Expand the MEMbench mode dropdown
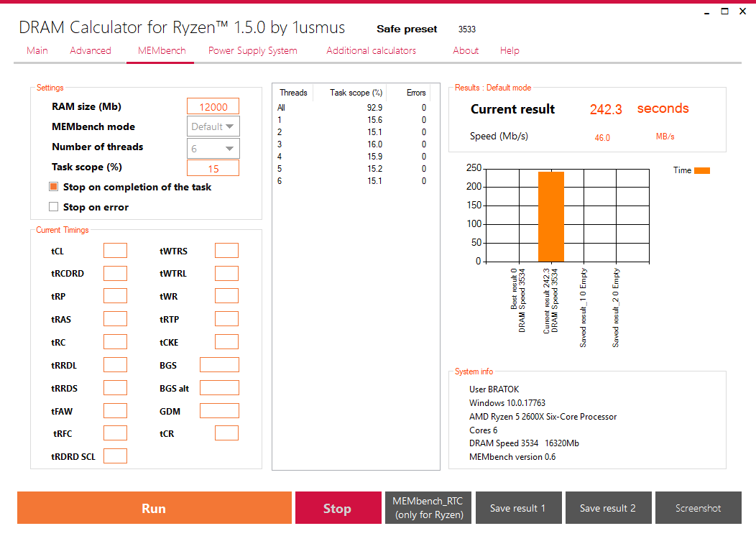This screenshot has width=756, height=554. 213,126
